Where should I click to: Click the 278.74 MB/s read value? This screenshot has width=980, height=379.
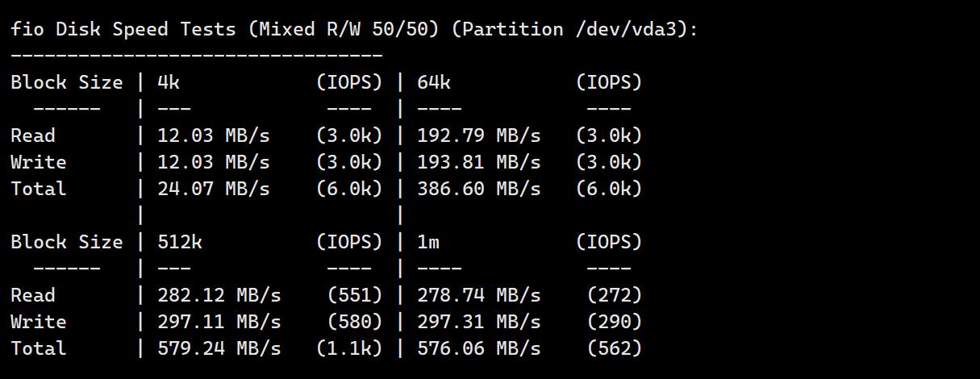point(478,295)
